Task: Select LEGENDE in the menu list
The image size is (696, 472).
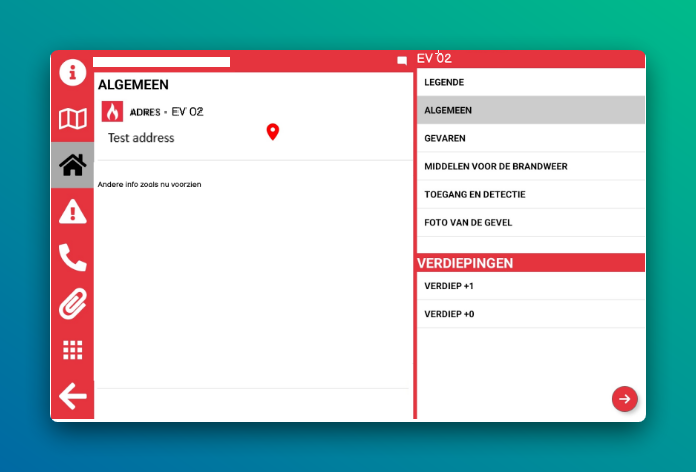Action: click(530, 82)
